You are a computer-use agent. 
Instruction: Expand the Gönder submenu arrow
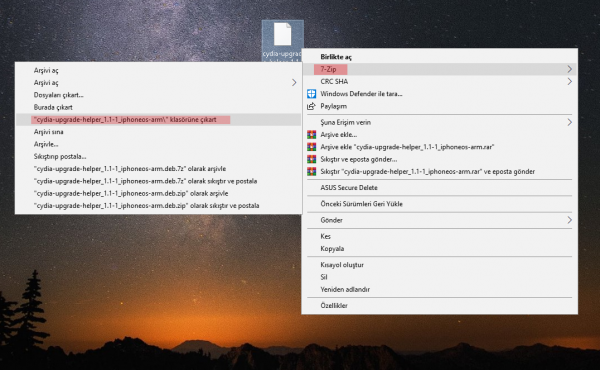tap(569, 220)
